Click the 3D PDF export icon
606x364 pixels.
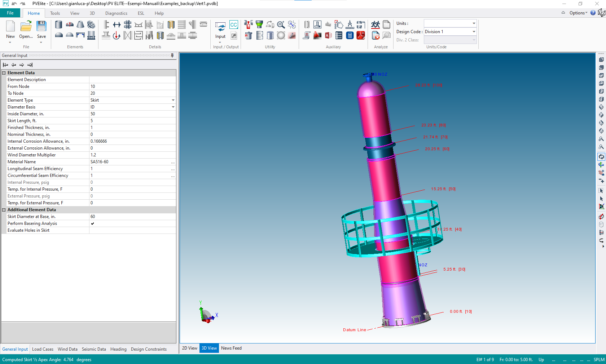[x=361, y=35]
